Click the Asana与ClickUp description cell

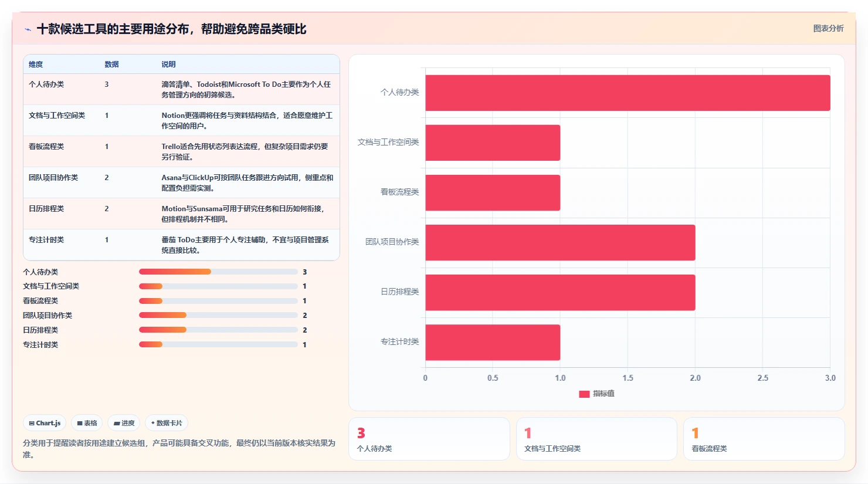coord(247,183)
